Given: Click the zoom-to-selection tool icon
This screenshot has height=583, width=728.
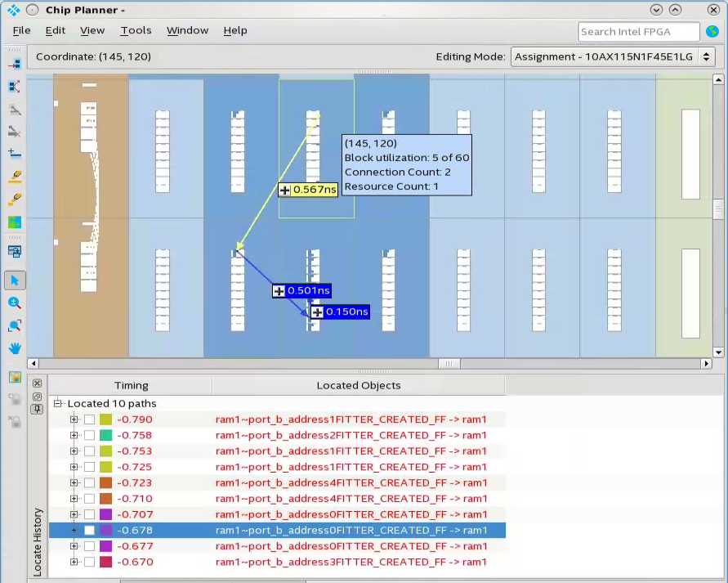Looking at the screenshot, I should click(x=15, y=325).
